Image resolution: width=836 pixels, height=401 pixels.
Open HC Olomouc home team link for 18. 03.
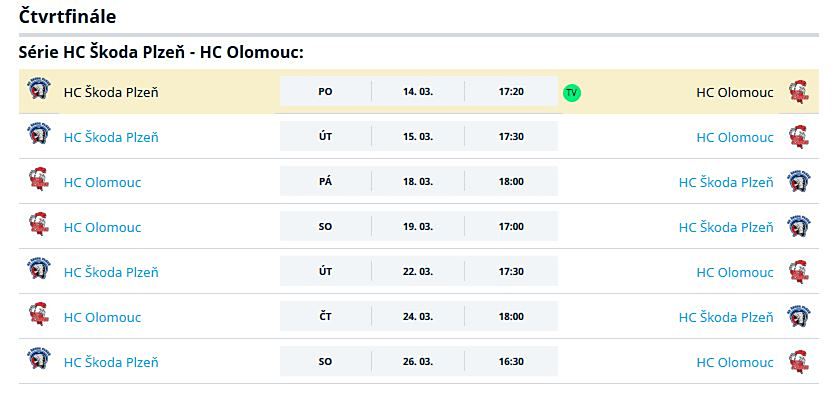click(x=102, y=183)
